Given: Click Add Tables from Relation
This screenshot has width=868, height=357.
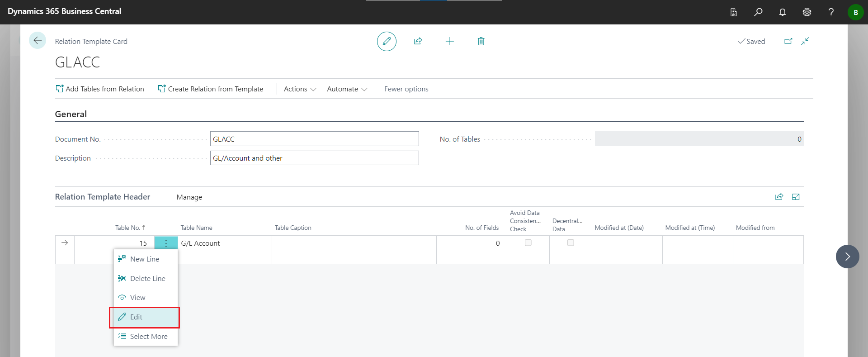Looking at the screenshot, I should click(100, 89).
